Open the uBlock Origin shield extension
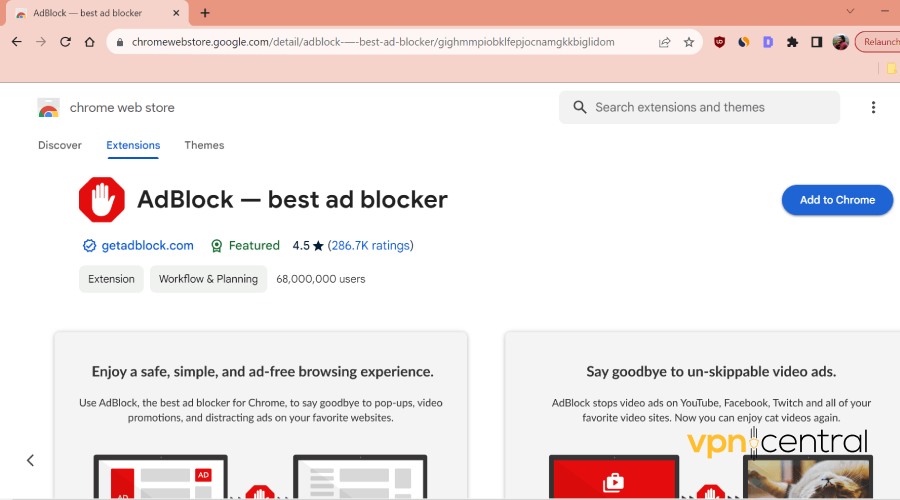This screenshot has height=500, width=900. click(x=719, y=42)
